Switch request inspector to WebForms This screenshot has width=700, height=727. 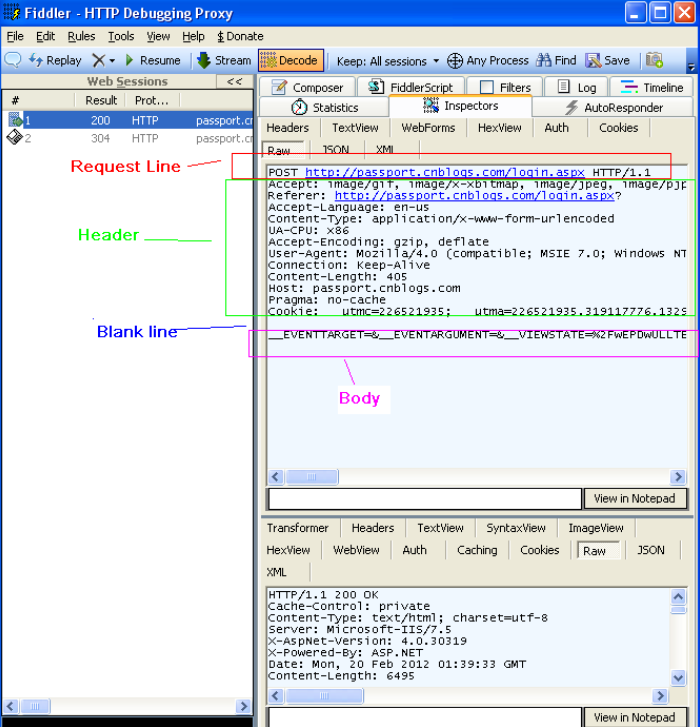coord(428,128)
